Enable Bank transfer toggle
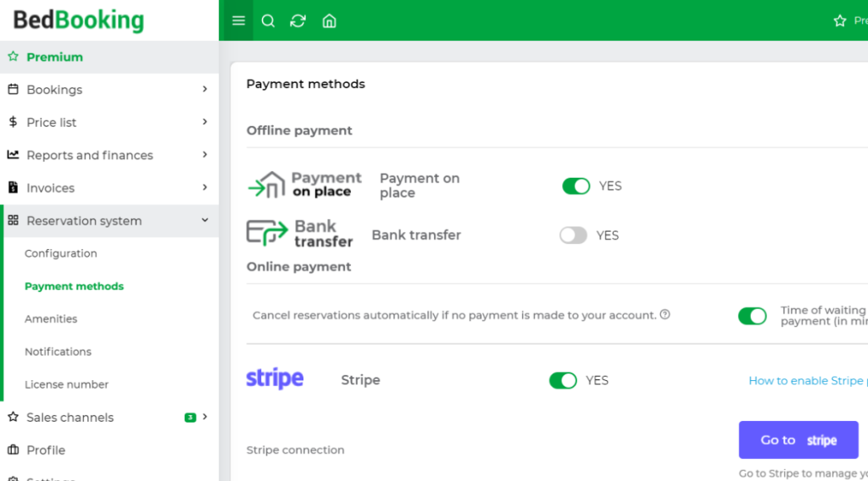868x481 pixels. pos(573,235)
